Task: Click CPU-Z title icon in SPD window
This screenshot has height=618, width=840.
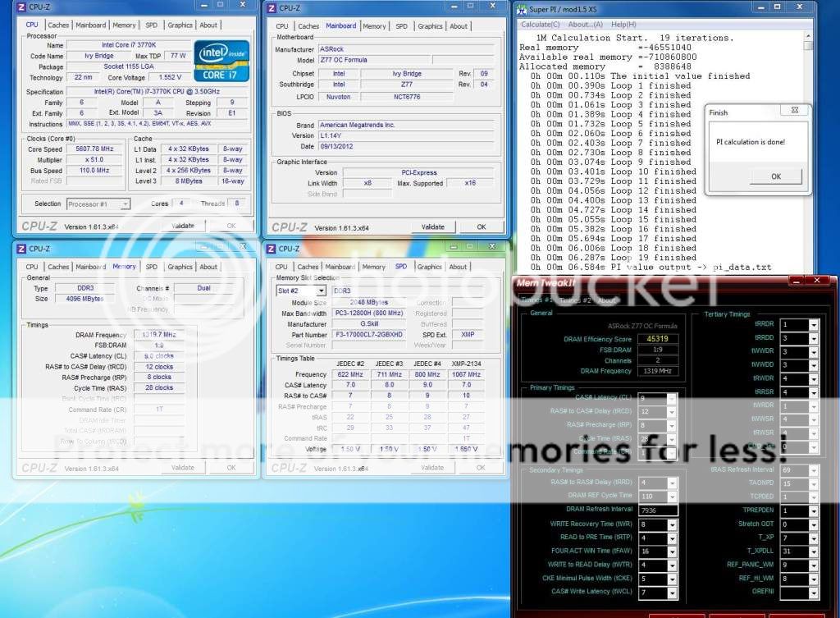Action: tap(272, 249)
